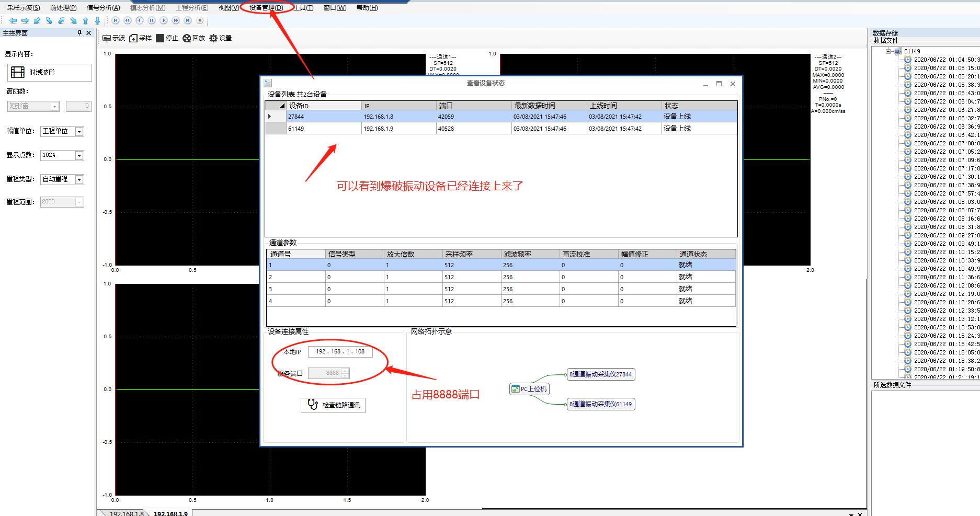Select the 时域波形 display content button
The height and width of the screenshot is (516, 980).
pyautogui.click(x=50, y=72)
